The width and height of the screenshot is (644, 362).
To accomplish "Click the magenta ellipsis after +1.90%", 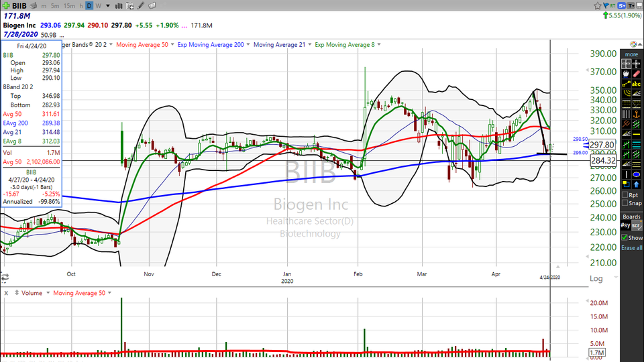I will coord(184,25).
